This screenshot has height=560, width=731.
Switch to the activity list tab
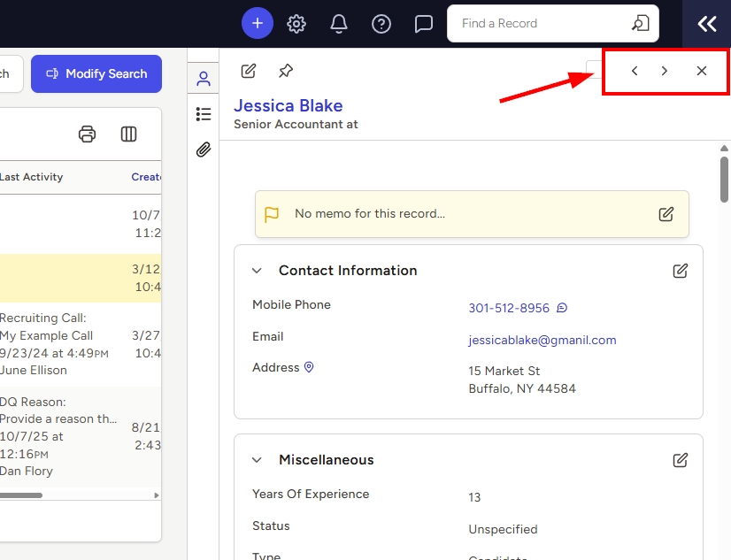(204, 114)
